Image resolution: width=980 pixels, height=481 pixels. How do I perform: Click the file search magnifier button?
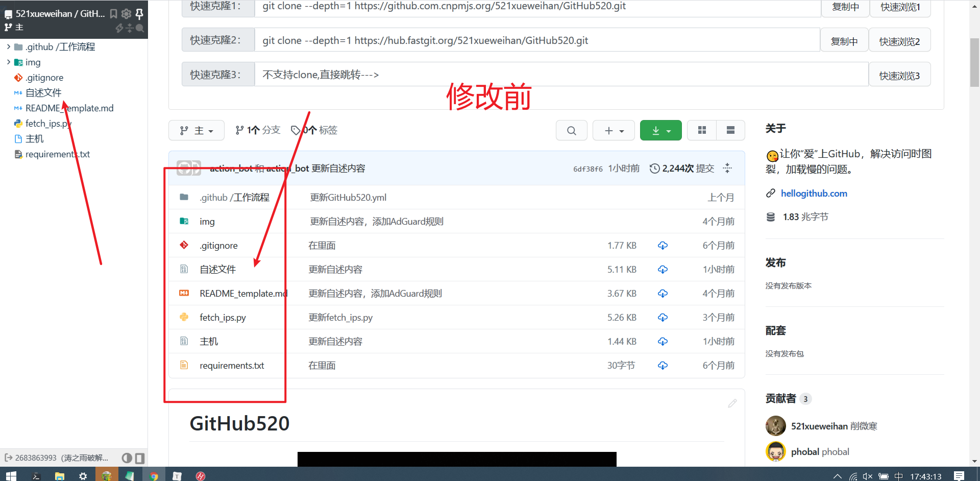coord(572,130)
